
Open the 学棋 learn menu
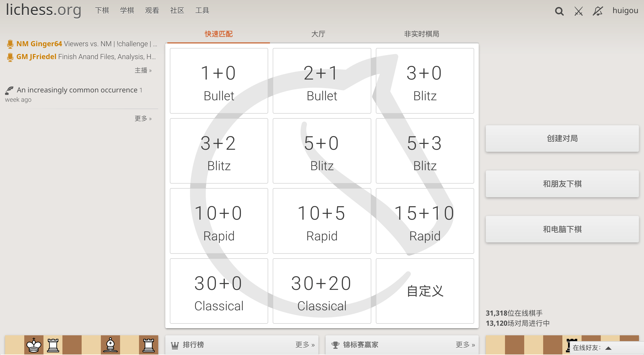coord(127,11)
